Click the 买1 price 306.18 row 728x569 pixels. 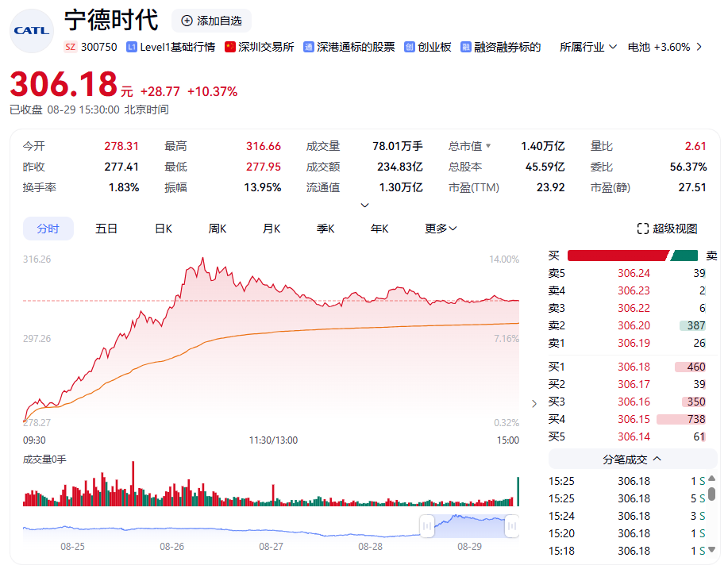[627, 367]
